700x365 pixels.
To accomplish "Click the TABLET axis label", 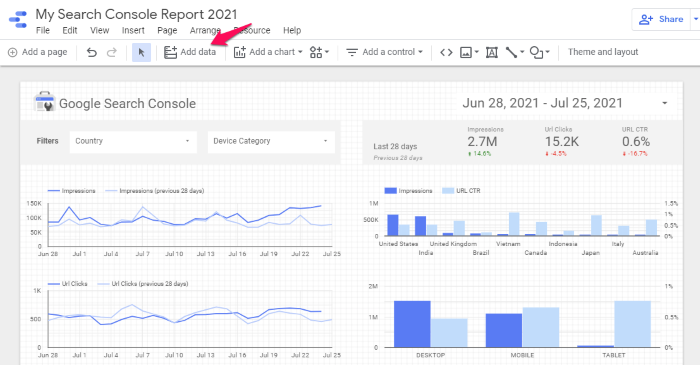I will tap(614, 355).
